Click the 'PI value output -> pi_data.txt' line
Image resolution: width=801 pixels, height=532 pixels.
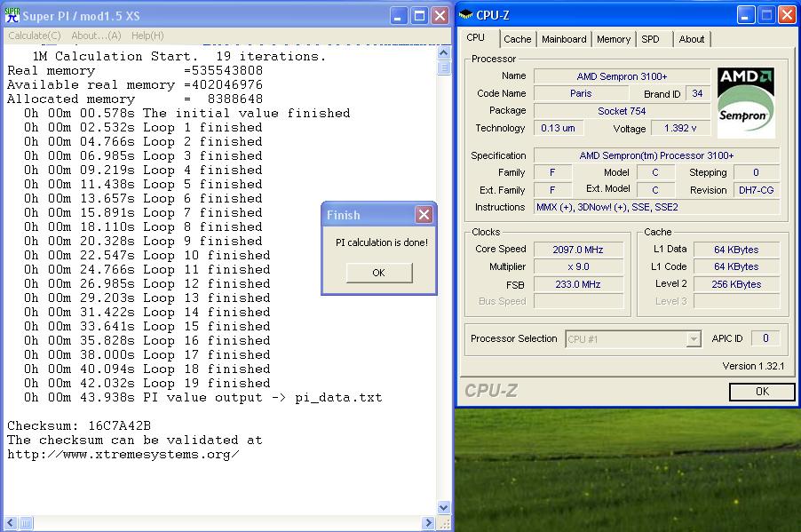[202, 398]
